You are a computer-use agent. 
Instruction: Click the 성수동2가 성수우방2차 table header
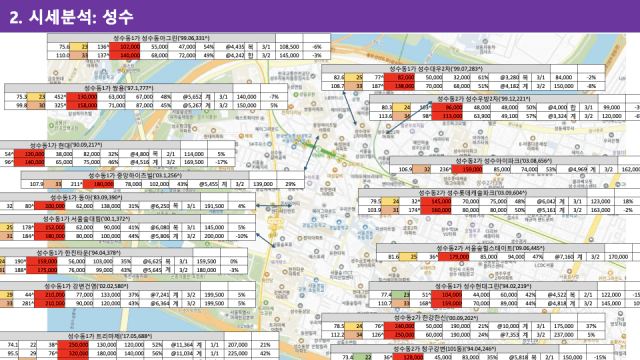[x=484, y=99]
